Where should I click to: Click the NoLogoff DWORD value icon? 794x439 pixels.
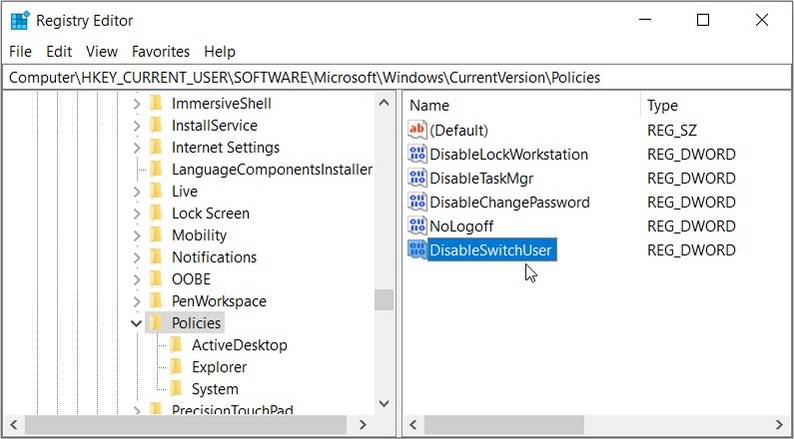pyautogui.click(x=417, y=226)
